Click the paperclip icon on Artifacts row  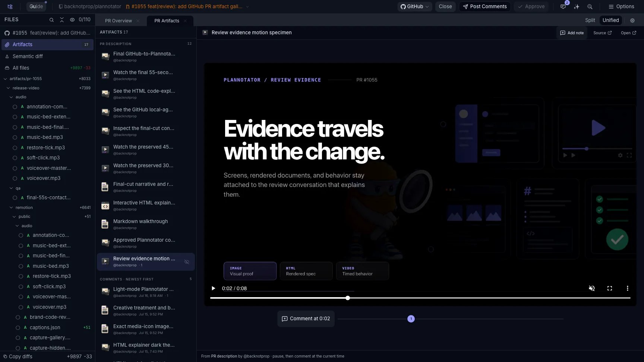[x=7, y=44]
